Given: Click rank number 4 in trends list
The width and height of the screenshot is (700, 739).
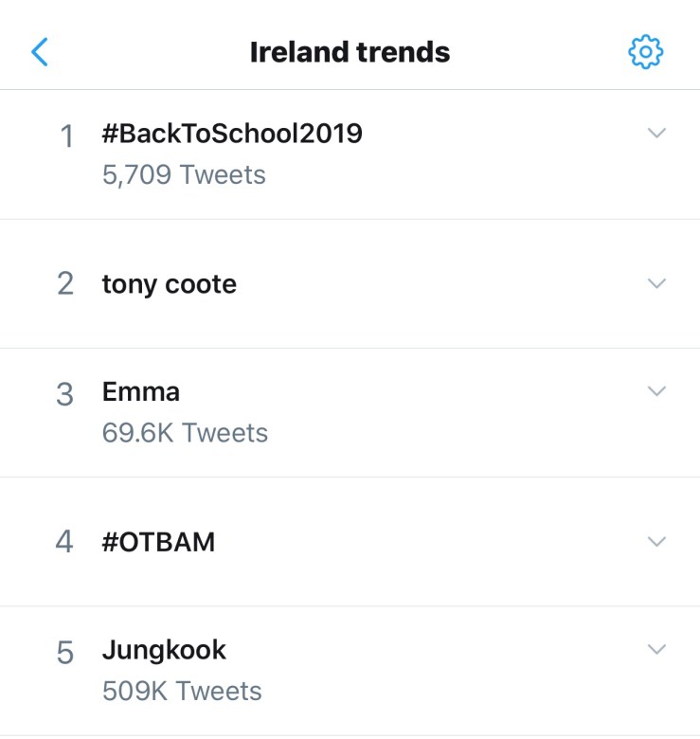Looking at the screenshot, I should point(64,542).
